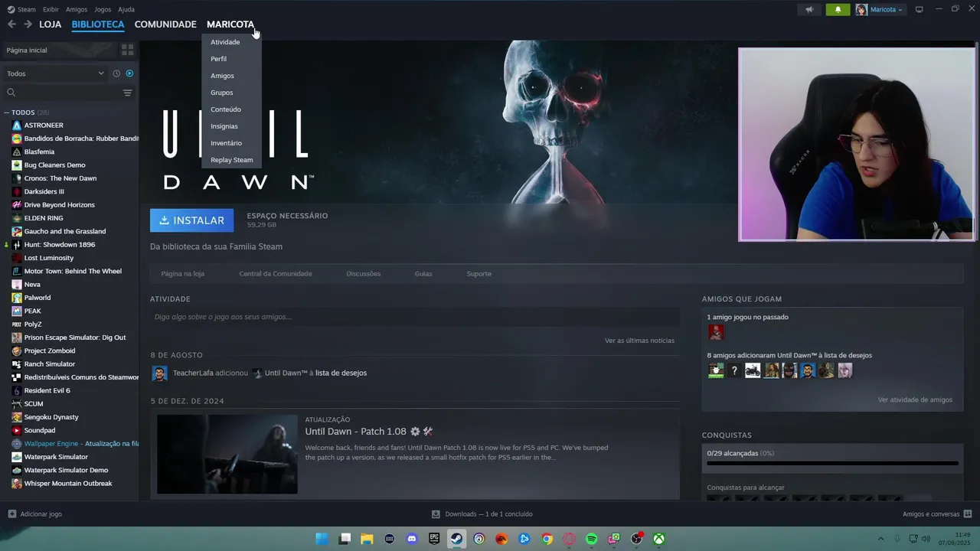The height and width of the screenshot is (551, 980).
Task: Open the Guias page
Action: tap(423, 274)
